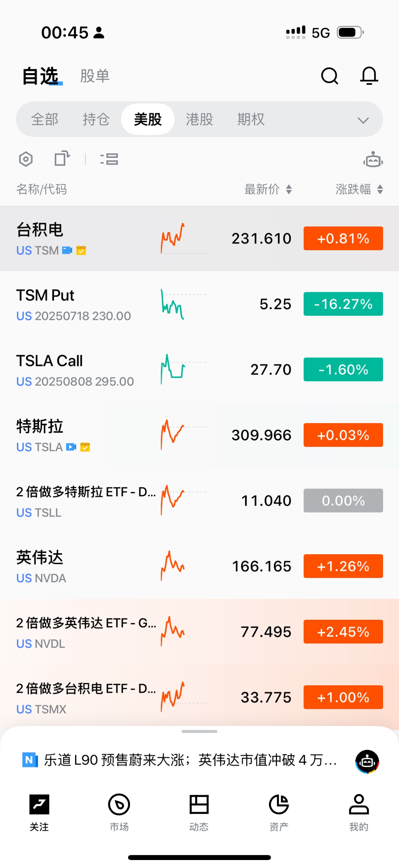This screenshot has height=868, width=399.
Task: Tap the video icon beside US TSM
Action: [67, 251]
